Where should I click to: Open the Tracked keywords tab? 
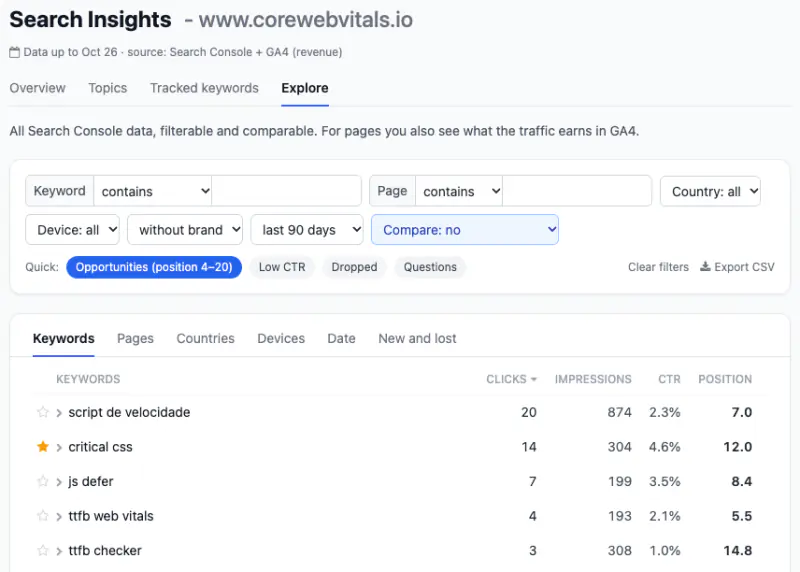204,88
